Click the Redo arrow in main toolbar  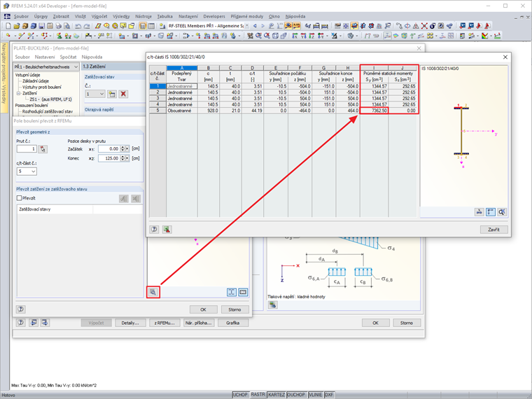(x=87, y=26)
